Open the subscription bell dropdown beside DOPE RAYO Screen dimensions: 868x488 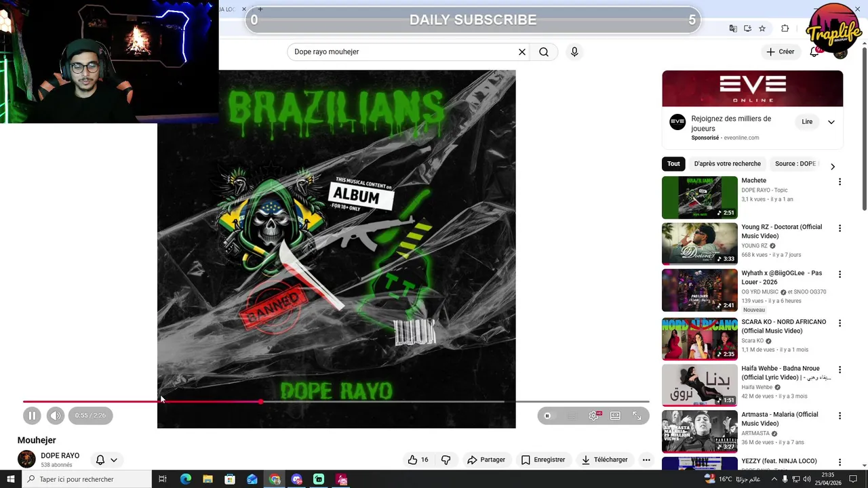point(106,460)
